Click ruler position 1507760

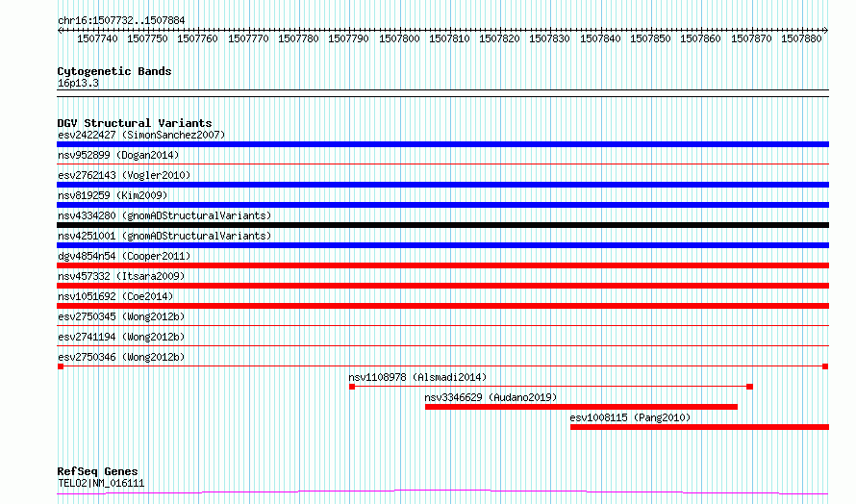[197, 38]
